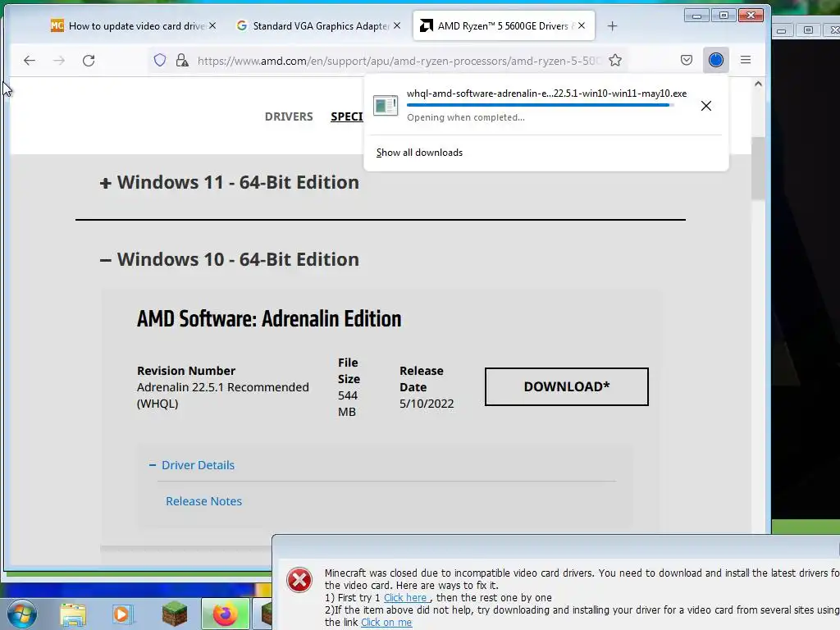Viewport: 840px width, 630px height.
Task: Close the AMD Ryzen 5 5600GE tab
Action: [582, 25]
